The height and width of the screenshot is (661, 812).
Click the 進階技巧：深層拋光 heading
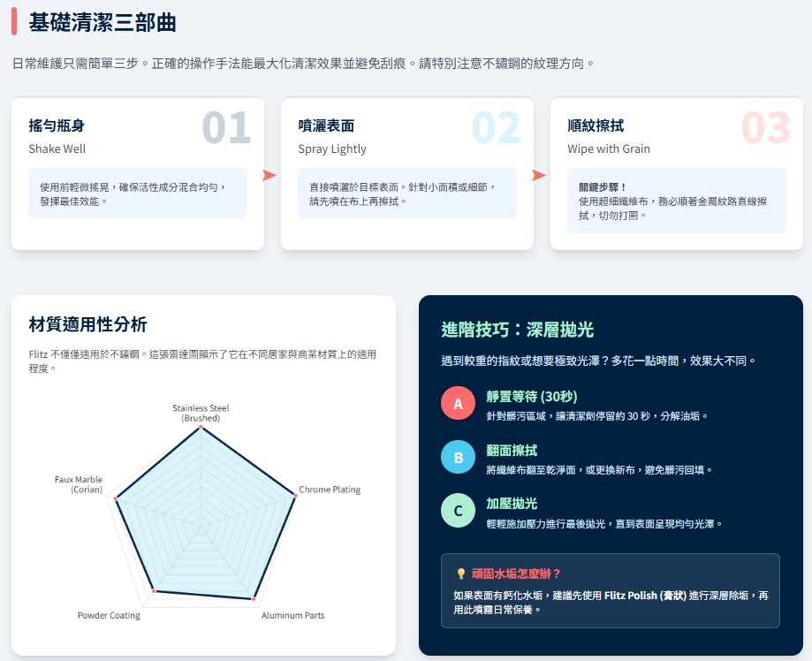click(x=518, y=330)
